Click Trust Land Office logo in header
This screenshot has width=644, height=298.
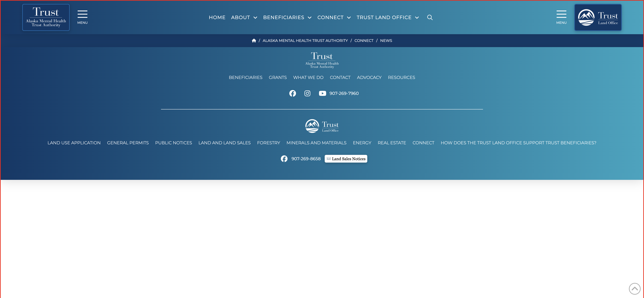click(x=598, y=17)
